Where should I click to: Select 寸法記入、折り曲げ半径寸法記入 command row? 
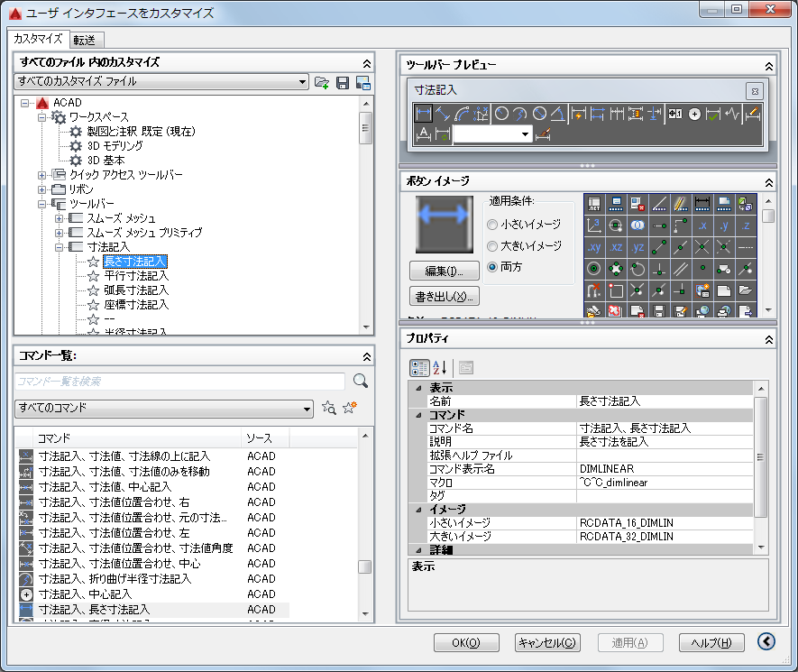click(152, 579)
